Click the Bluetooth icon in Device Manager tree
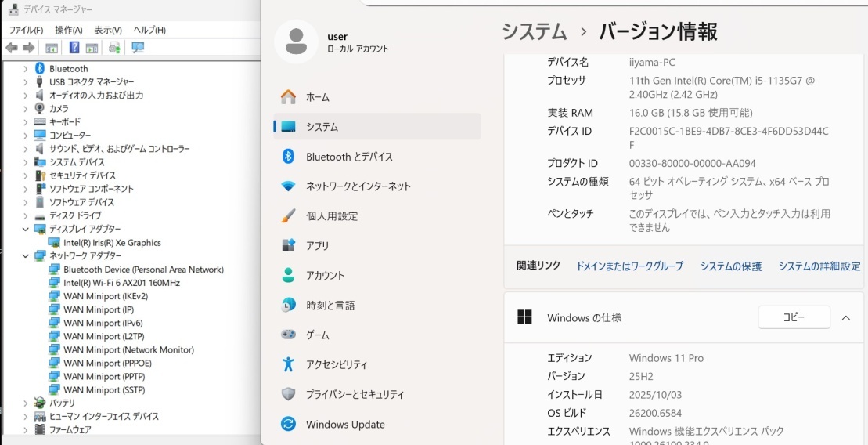Viewport: 868px width, 445px height. (39, 68)
